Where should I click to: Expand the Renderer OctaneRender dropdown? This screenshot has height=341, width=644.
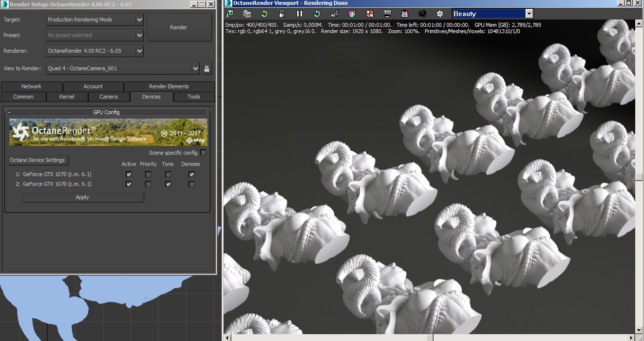(x=139, y=51)
